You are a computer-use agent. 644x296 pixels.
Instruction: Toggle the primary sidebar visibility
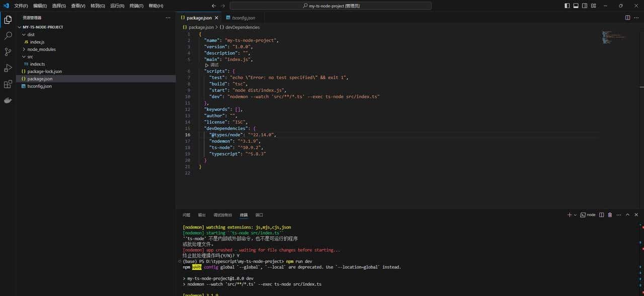pos(567,6)
